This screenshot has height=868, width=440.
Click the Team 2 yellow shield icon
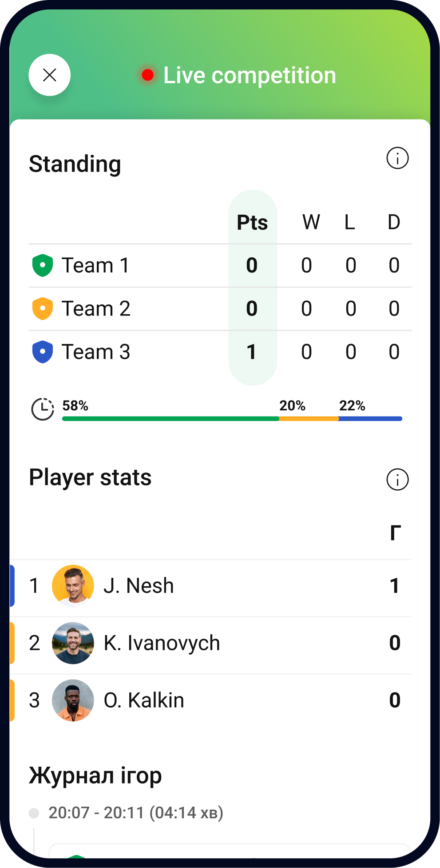pos(42,308)
